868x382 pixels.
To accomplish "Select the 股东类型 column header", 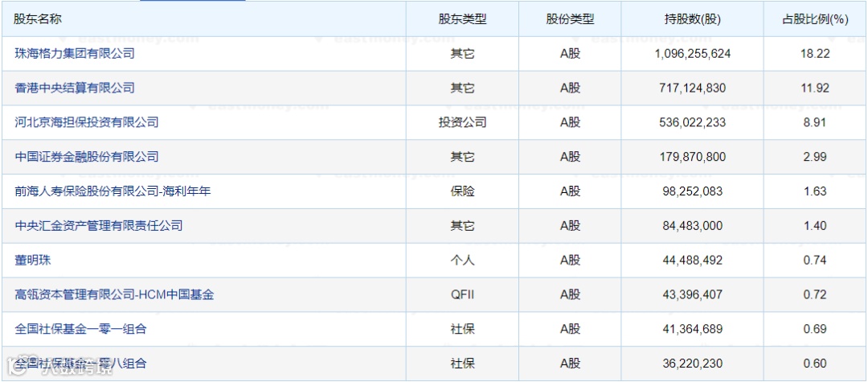I will click(462, 18).
